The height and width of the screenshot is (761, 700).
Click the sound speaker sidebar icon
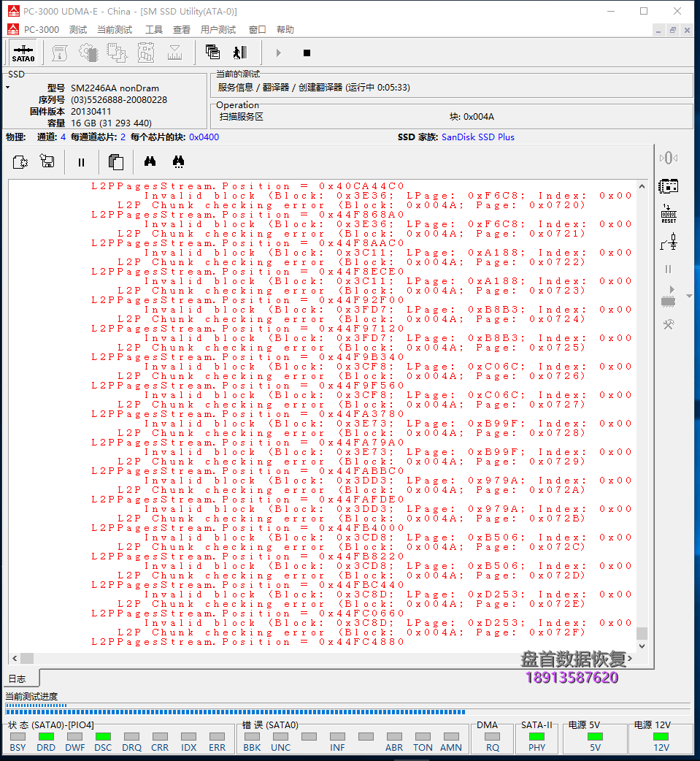(x=669, y=158)
